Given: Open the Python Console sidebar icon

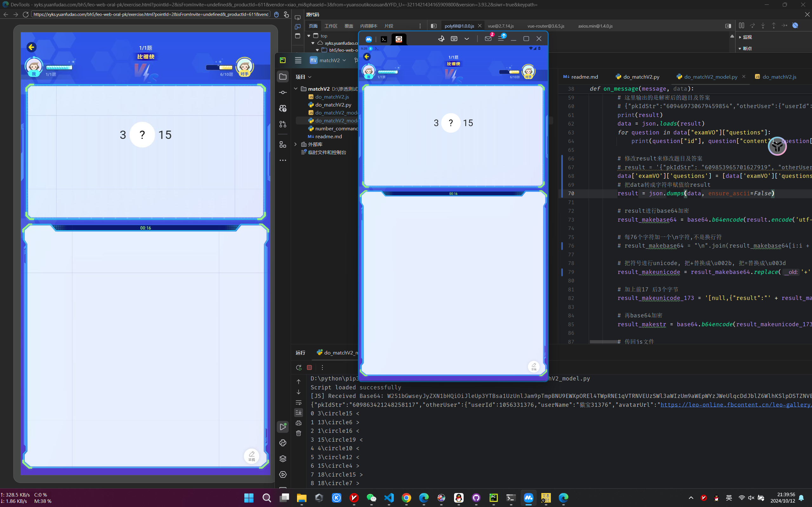Looking at the screenshot, I should pos(283,443).
